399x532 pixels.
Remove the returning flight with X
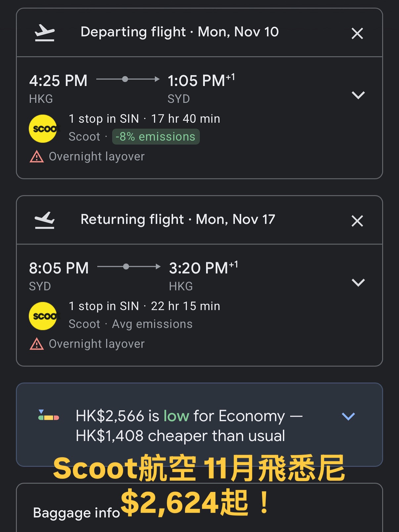(x=357, y=221)
